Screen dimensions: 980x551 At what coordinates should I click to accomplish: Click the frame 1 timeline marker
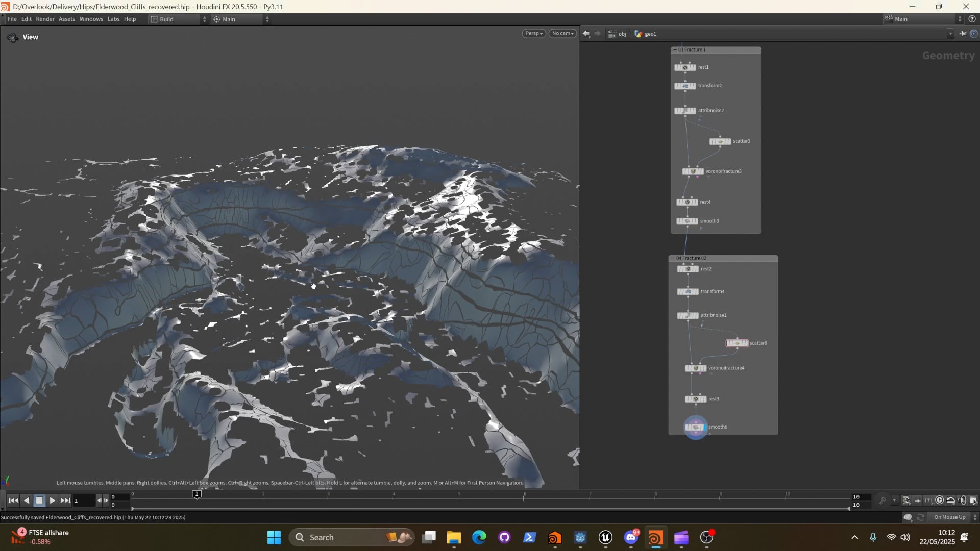pos(197,494)
